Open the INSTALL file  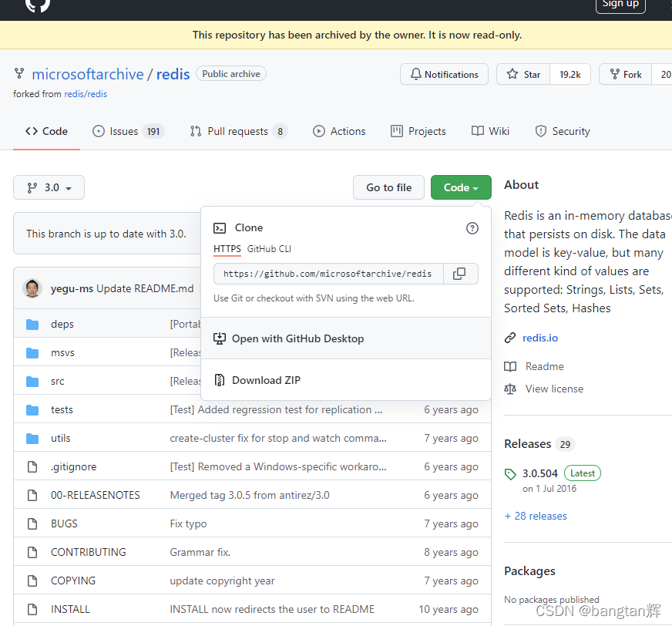(x=70, y=609)
